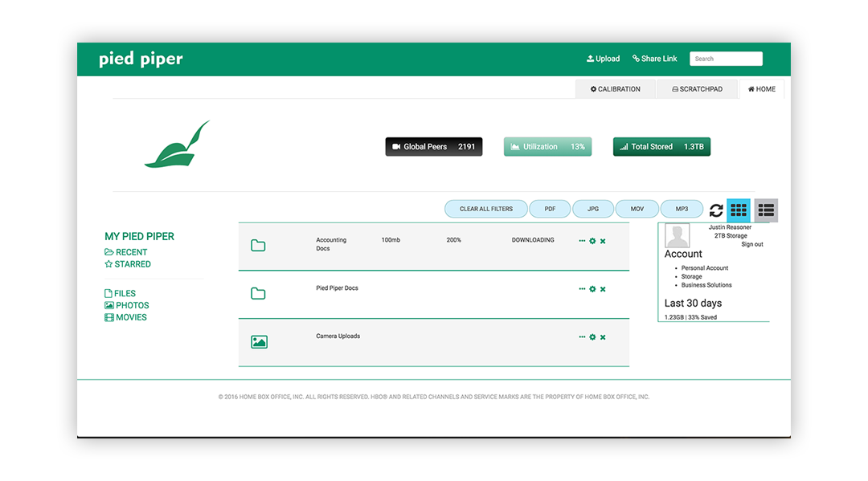
Task: Open more options for Camera Uploads
Action: click(582, 336)
